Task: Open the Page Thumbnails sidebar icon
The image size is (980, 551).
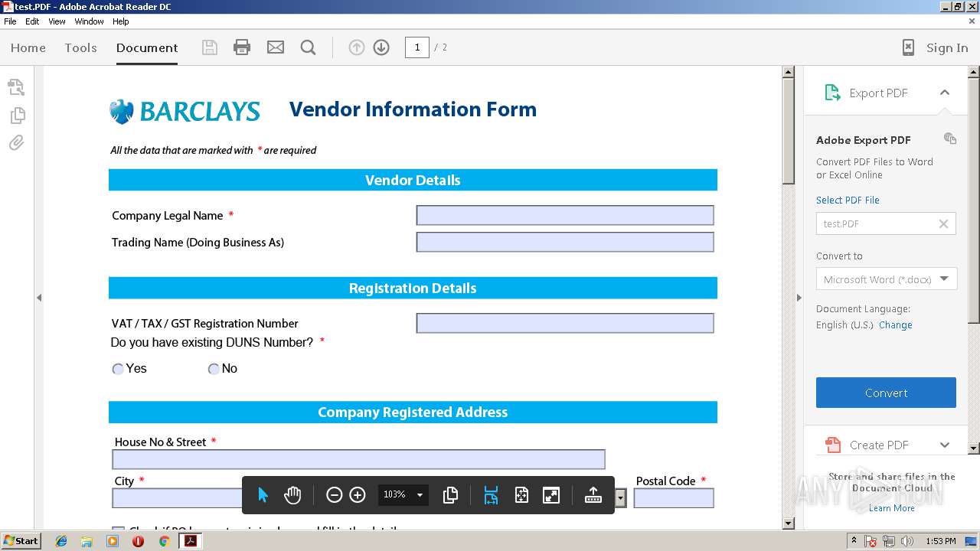Action: (17, 116)
